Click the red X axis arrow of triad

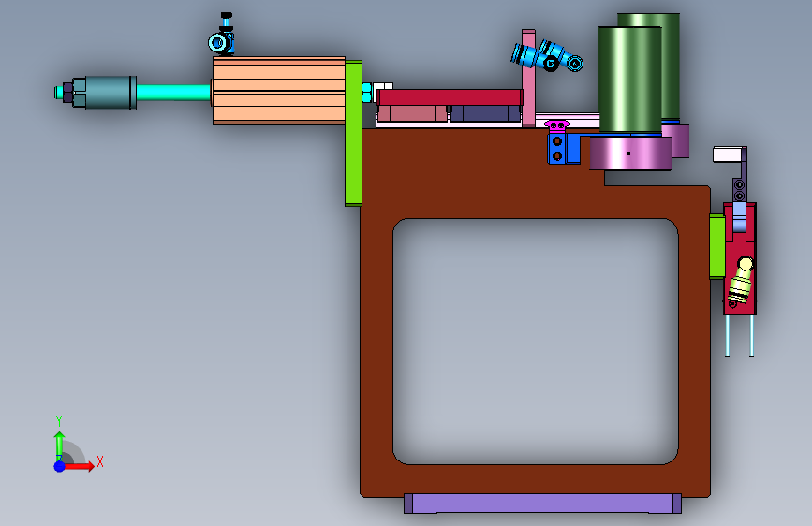(79, 466)
